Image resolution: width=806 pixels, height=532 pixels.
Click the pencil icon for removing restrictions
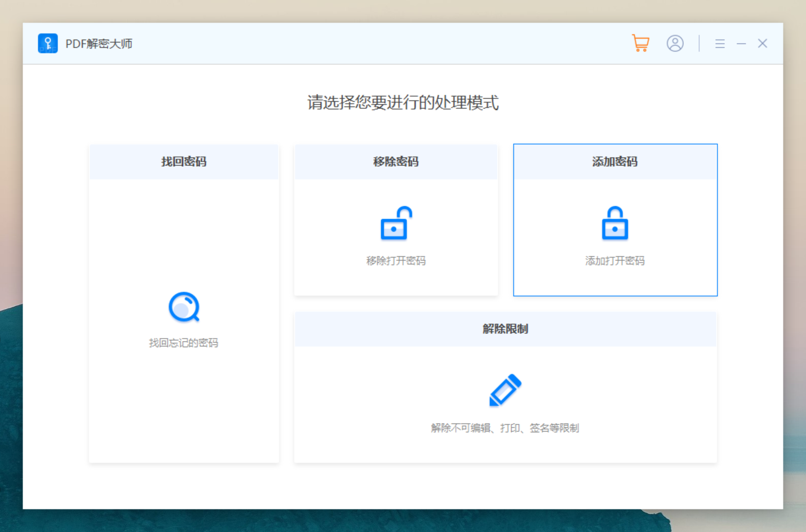505,390
